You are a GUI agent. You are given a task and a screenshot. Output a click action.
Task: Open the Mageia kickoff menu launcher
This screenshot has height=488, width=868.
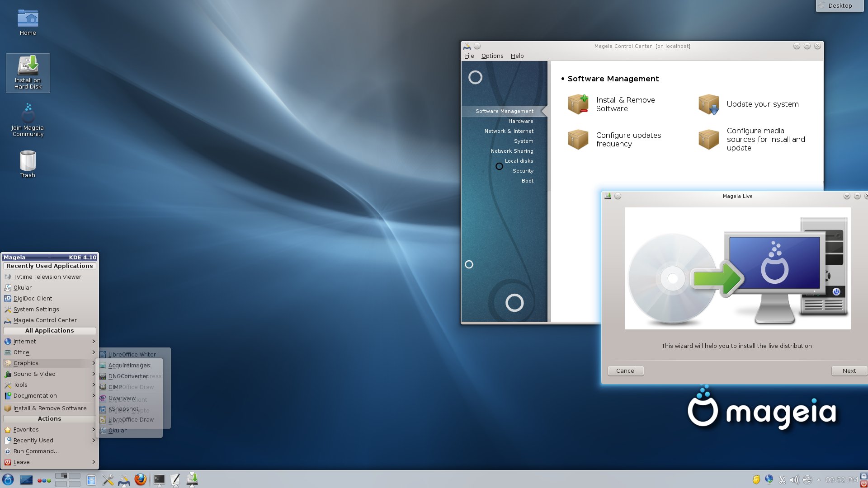(x=8, y=479)
